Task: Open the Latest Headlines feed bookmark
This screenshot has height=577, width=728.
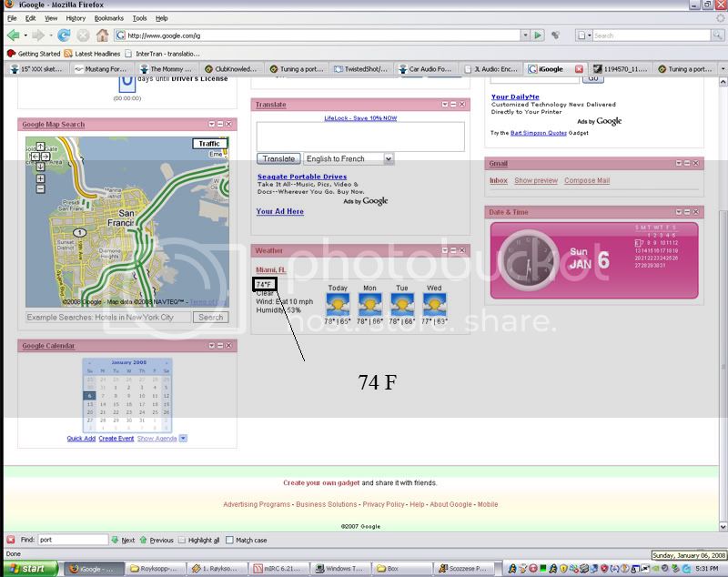Action: [92, 54]
